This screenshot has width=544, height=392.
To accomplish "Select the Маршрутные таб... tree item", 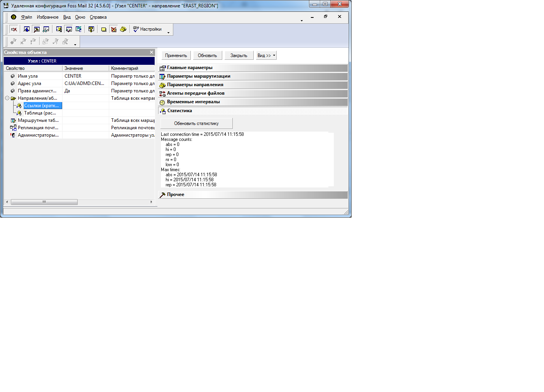I will coord(38,120).
